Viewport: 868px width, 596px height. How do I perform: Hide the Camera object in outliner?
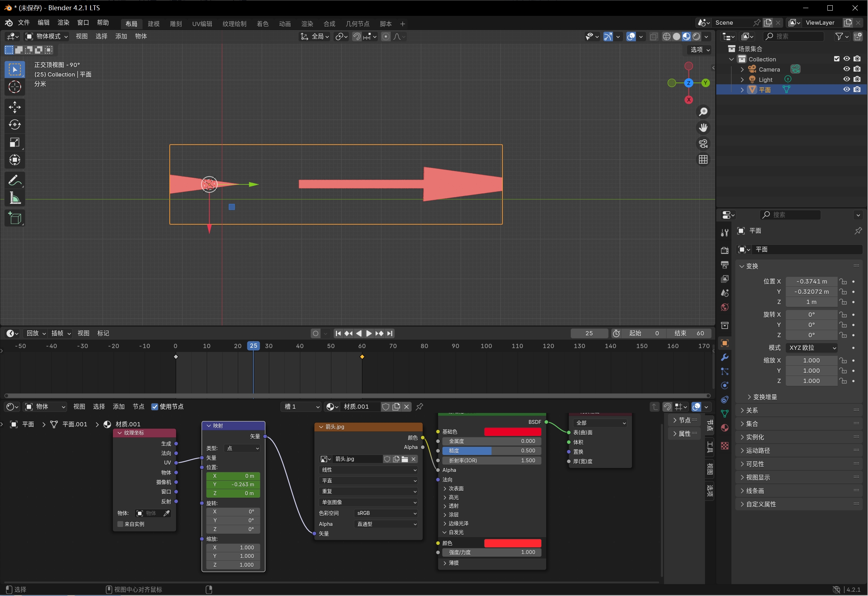coord(847,69)
